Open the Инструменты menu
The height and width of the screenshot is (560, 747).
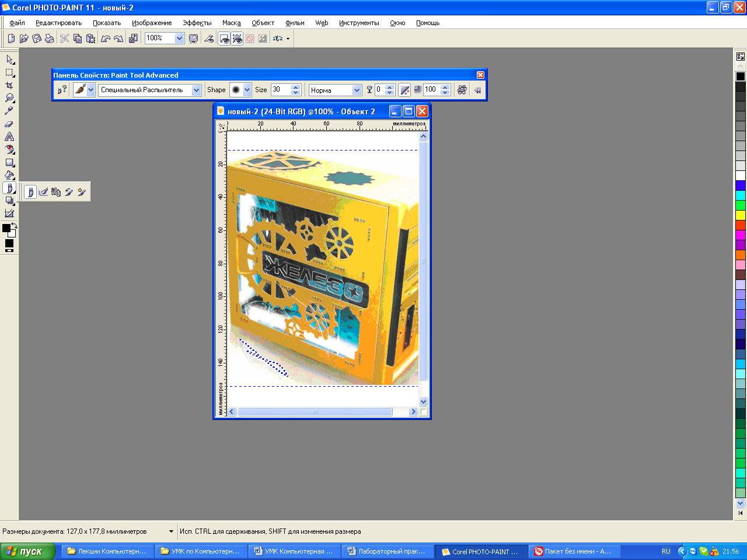click(359, 23)
